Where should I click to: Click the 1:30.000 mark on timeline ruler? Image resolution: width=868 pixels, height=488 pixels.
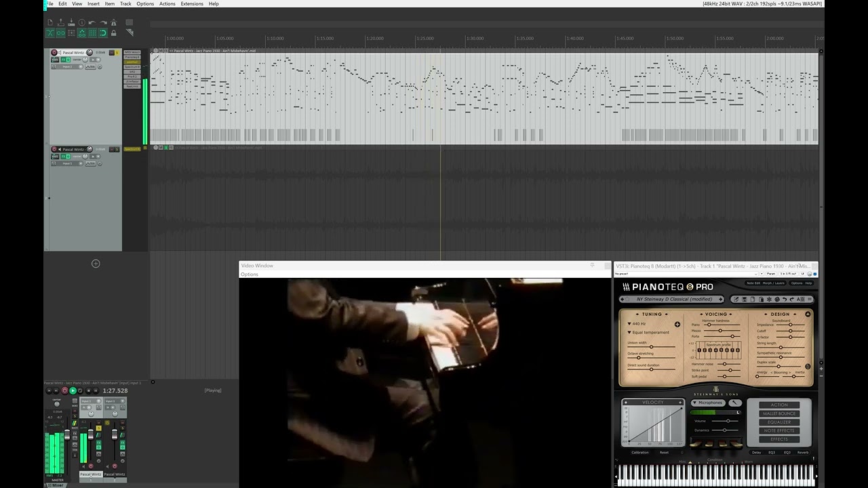tap(475, 39)
